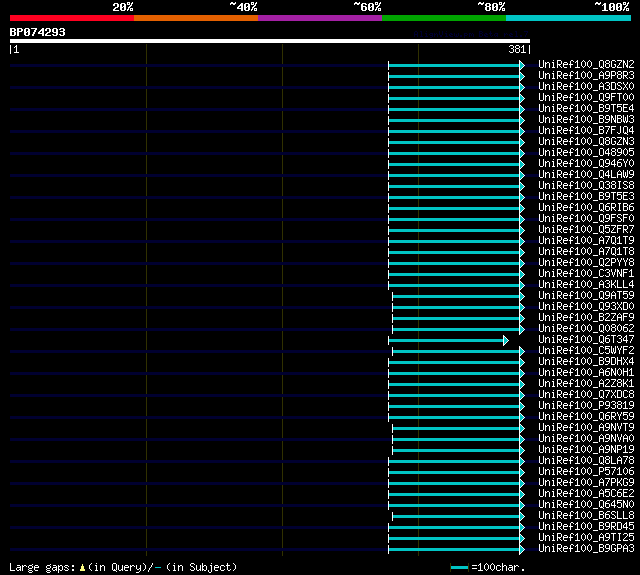
Task: Select the UniRef100_A9NVT9 hit
Action: coord(586,428)
